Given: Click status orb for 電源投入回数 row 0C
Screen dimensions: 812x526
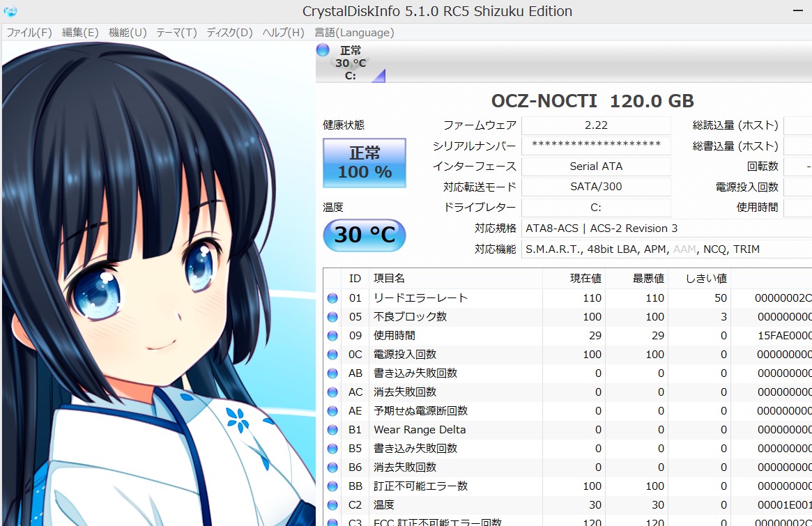Looking at the screenshot, I should point(332,355).
